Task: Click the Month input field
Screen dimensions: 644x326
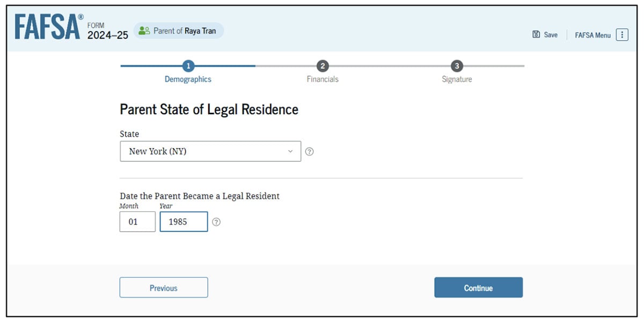Action: tap(137, 221)
